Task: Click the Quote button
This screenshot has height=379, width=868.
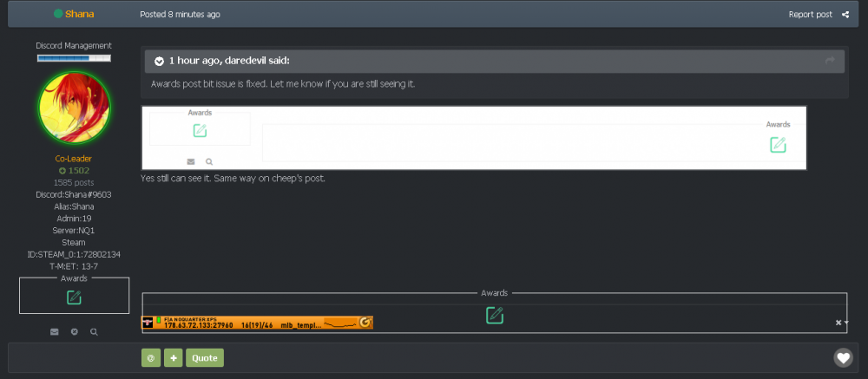Action: [x=205, y=358]
